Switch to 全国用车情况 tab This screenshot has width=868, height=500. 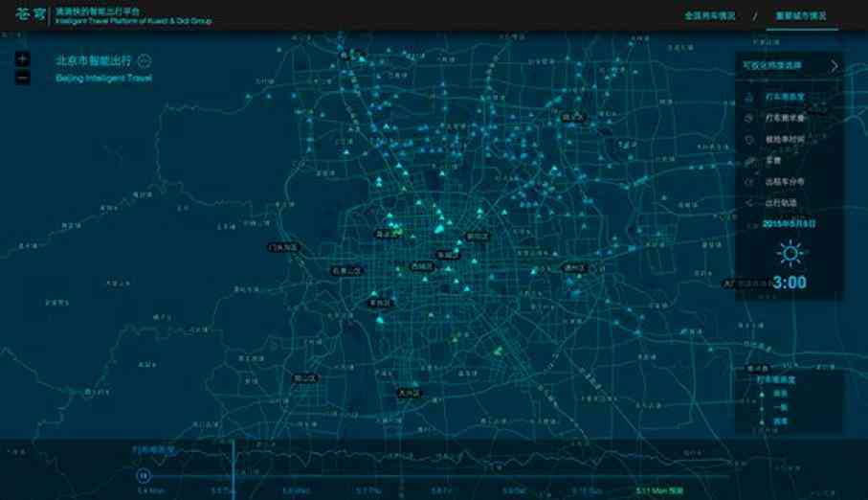[x=710, y=16]
